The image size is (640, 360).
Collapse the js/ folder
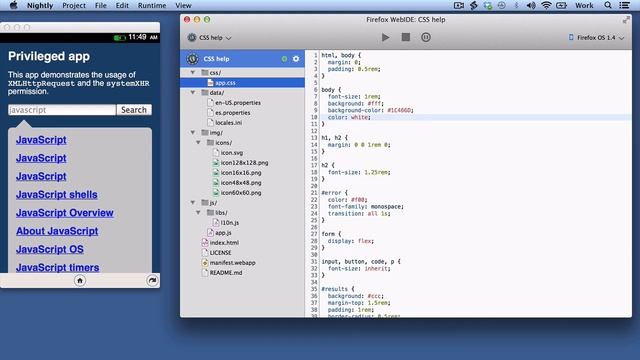tap(193, 202)
